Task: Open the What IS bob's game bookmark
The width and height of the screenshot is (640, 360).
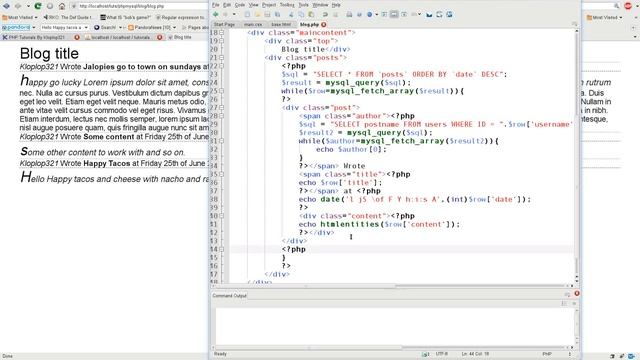Action: pos(126,18)
